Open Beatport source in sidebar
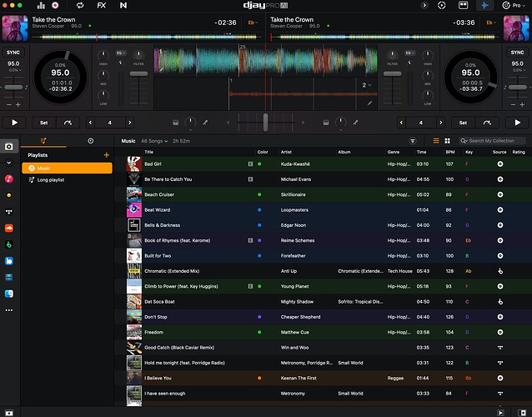This screenshot has height=417, width=532. tap(9, 244)
